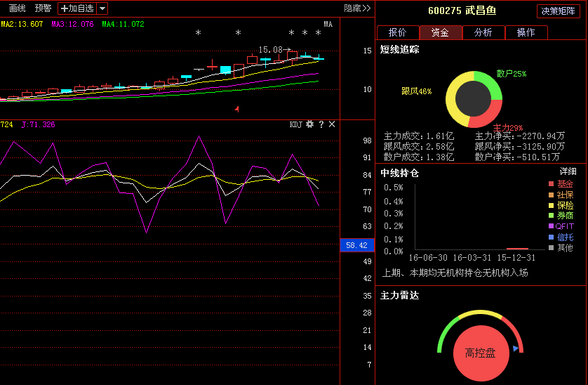Open the 画线 drawing tool
The image size is (588, 385).
pyautogui.click(x=18, y=8)
